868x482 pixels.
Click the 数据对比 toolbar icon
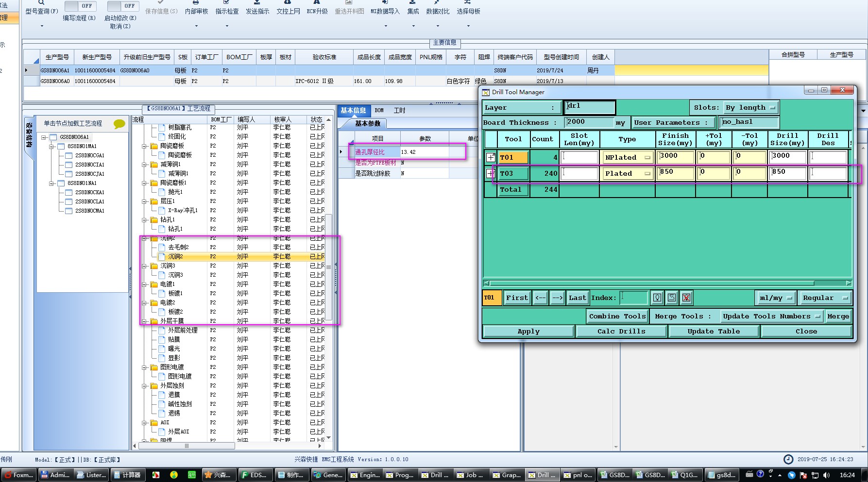pyautogui.click(x=437, y=2)
